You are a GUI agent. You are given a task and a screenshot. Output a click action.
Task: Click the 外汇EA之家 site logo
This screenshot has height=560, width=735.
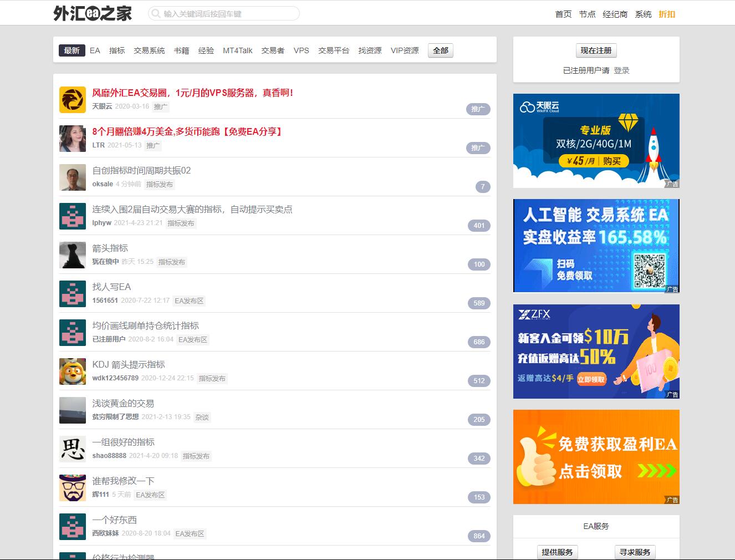(93, 13)
